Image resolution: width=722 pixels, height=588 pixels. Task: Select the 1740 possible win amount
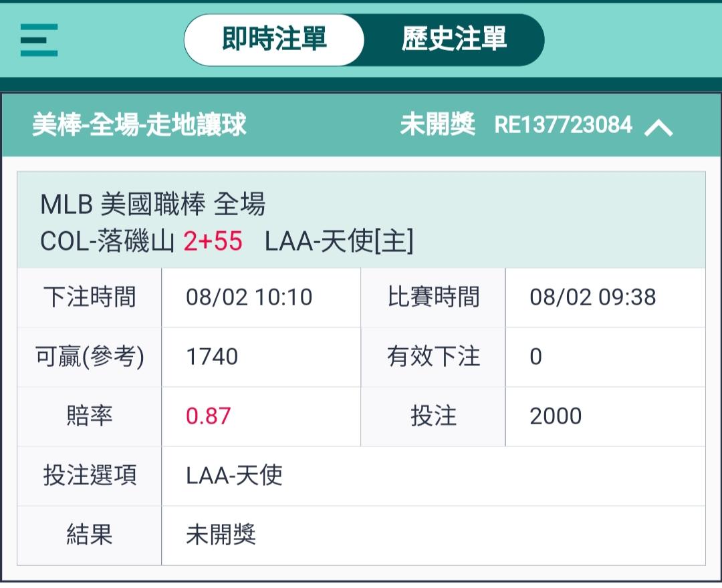coord(212,357)
